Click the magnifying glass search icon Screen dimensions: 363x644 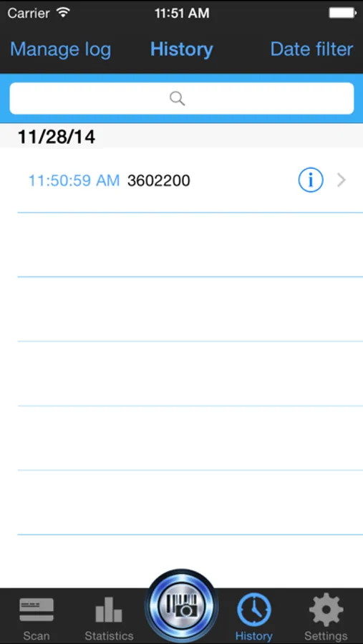tap(177, 99)
